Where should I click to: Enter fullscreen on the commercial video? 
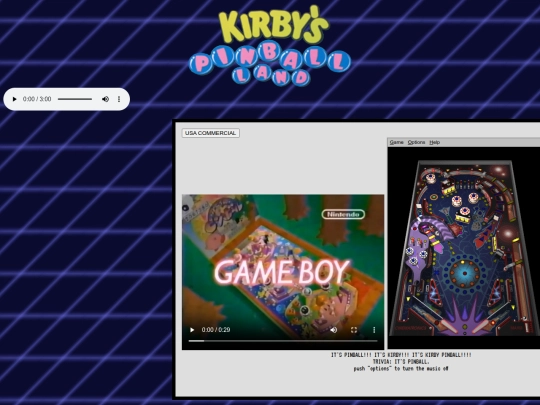pyautogui.click(x=354, y=330)
